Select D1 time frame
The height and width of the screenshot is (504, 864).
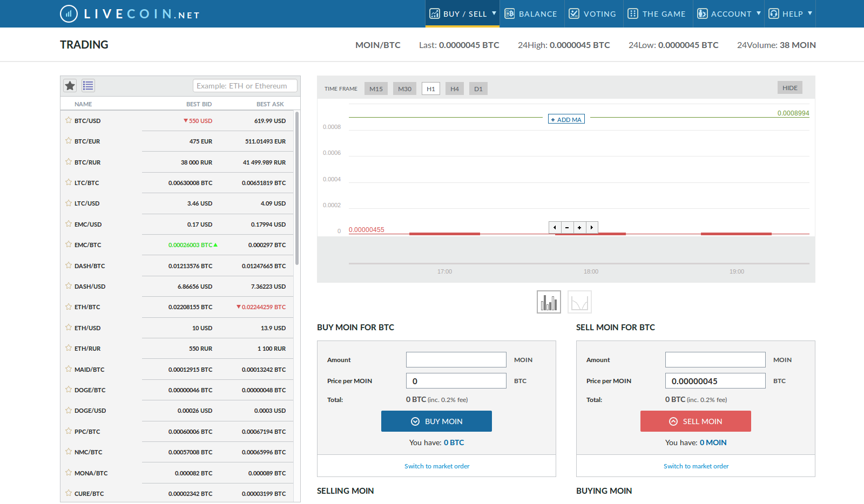(478, 88)
